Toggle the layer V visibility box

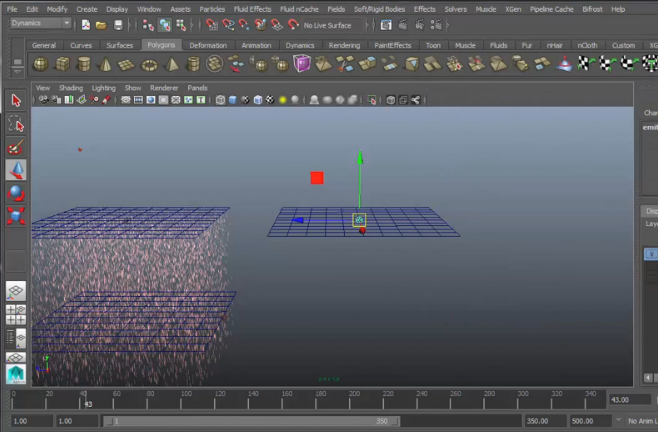click(x=651, y=254)
